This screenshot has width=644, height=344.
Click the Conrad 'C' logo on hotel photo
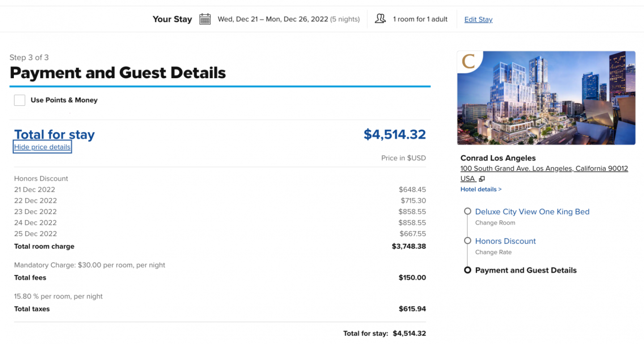[468, 61]
